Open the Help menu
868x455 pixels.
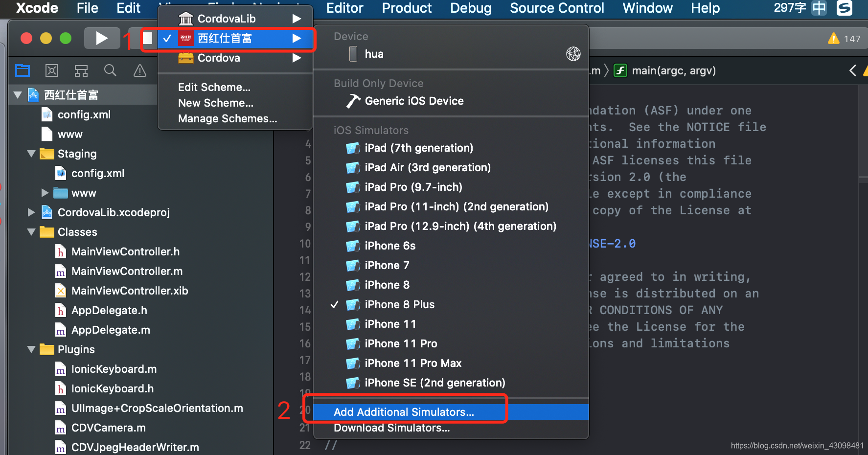[705, 8]
